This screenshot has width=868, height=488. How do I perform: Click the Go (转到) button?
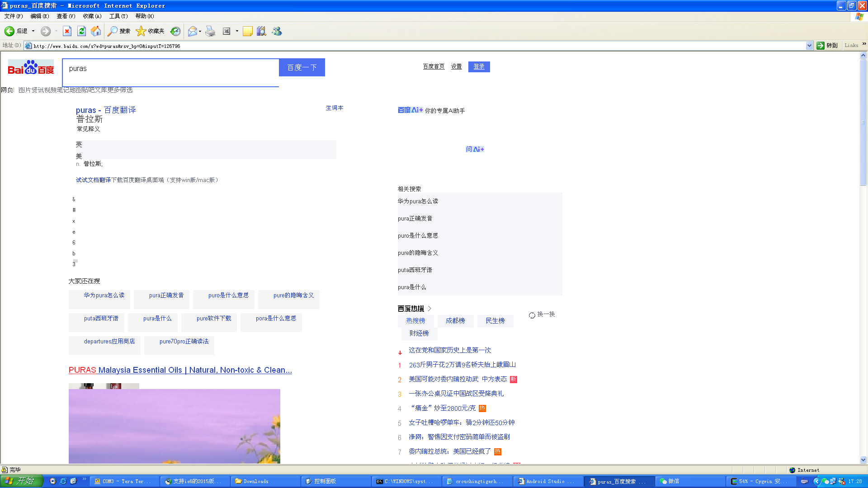827,46
